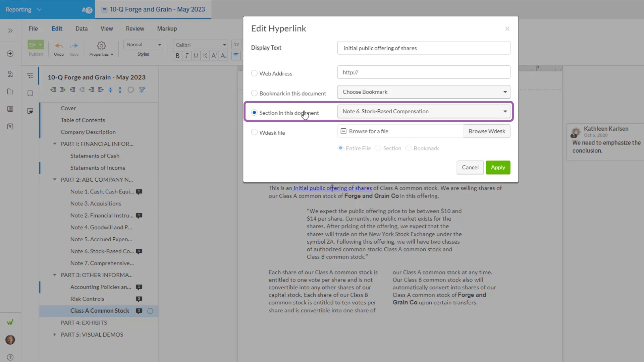Screen dimensions: 644x362
Task: Choose the Wdesk file radio option
Action: point(254,132)
